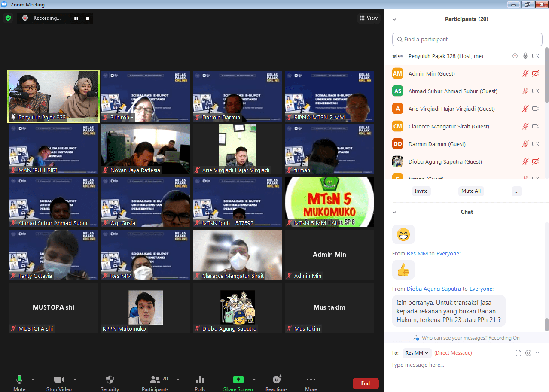Viewport: 549px width, 392px height.
Task: Click the Mute All button
Action: [471, 191]
